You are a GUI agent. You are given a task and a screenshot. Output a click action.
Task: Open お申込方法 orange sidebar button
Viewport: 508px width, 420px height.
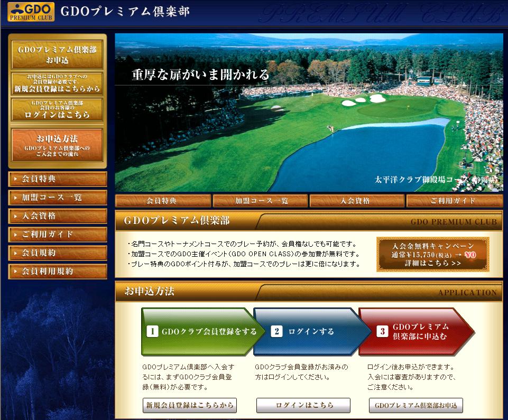coord(57,145)
